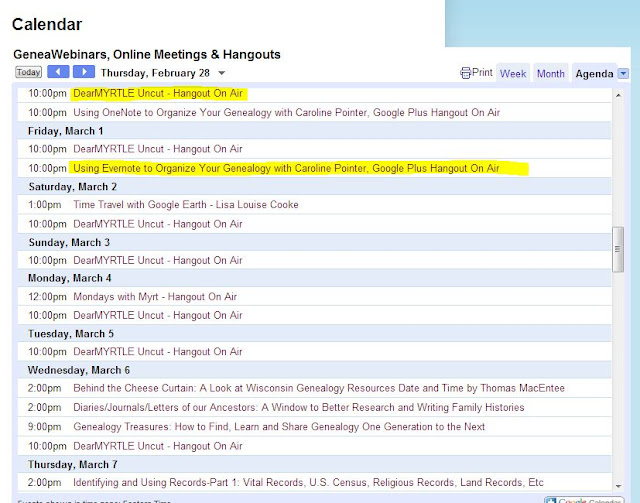Click the scrollbar down arrow
The width and height of the screenshot is (640, 503).
[618, 486]
